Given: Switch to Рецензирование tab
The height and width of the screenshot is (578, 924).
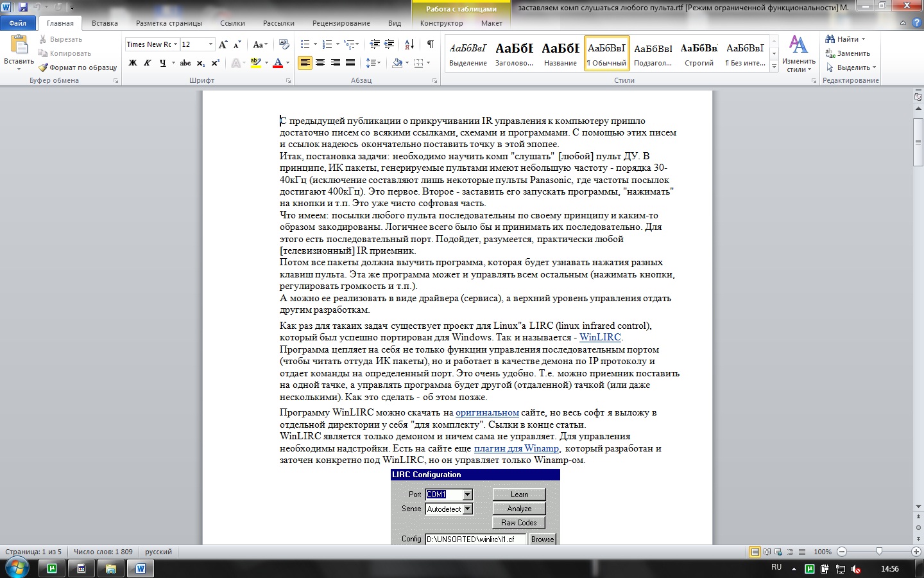Looking at the screenshot, I should click(x=341, y=23).
